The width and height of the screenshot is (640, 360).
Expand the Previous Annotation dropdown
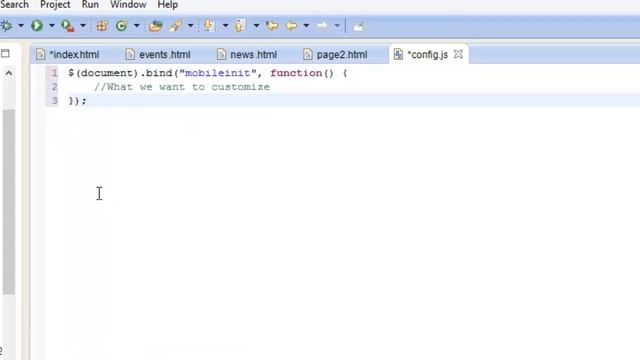point(256,26)
